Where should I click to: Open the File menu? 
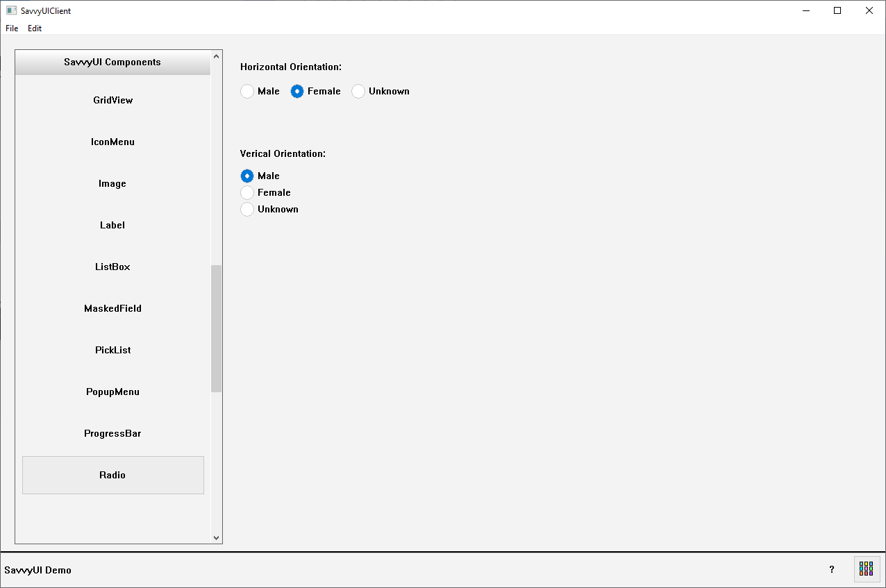pyautogui.click(x=12, y=28)
